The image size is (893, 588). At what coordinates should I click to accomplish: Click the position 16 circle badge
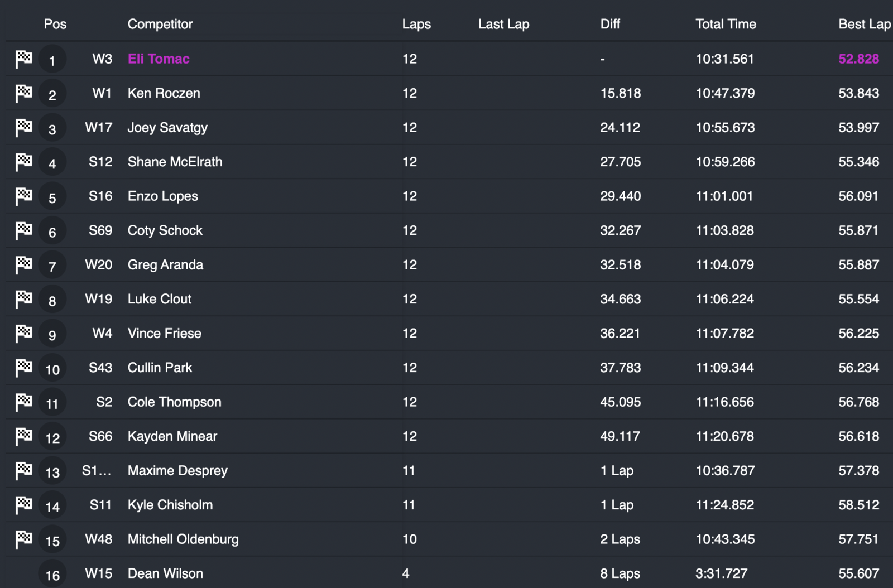pyautogui.click(x=52, y=575)
